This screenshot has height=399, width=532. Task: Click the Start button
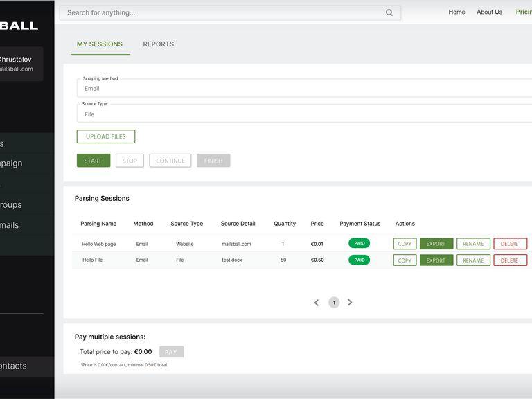(x=94, y=161)
